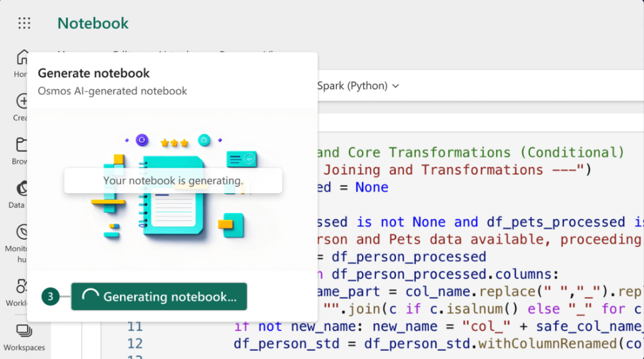Screen dimensions: 644x359
Task: Open the app launcher grid icon
Action: 24,23
